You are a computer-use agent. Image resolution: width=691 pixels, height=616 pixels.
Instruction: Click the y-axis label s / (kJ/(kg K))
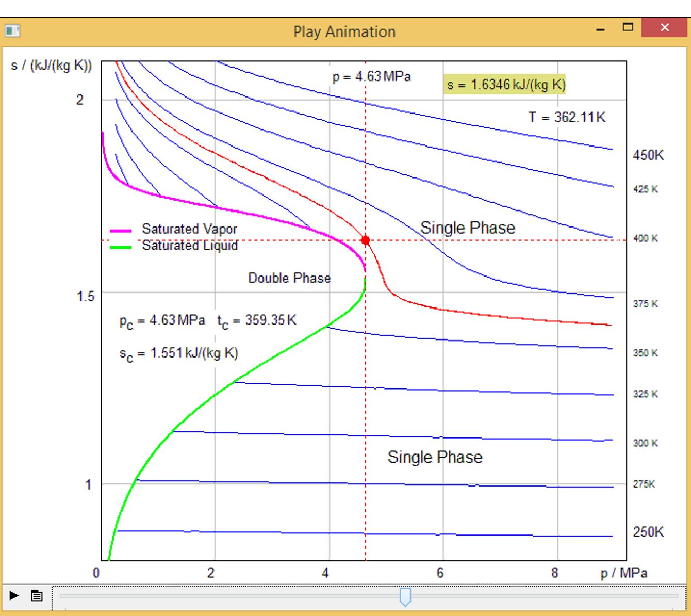50,66
